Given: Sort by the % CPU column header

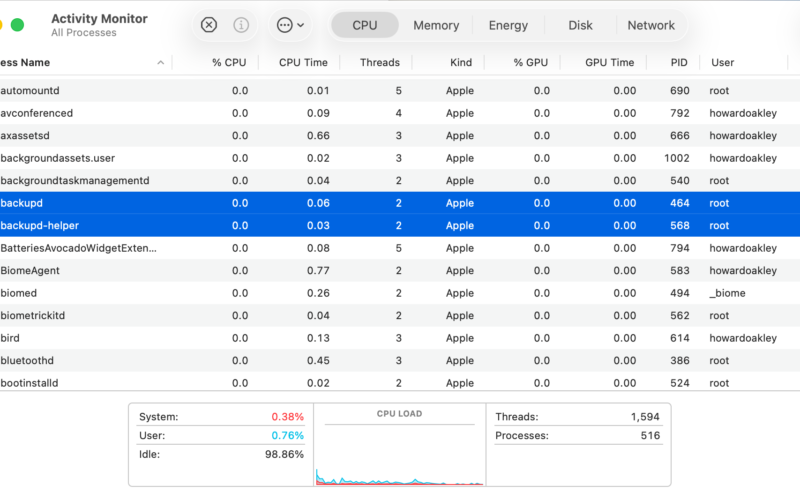Looking at the screenshot, I should coord(229,62).
